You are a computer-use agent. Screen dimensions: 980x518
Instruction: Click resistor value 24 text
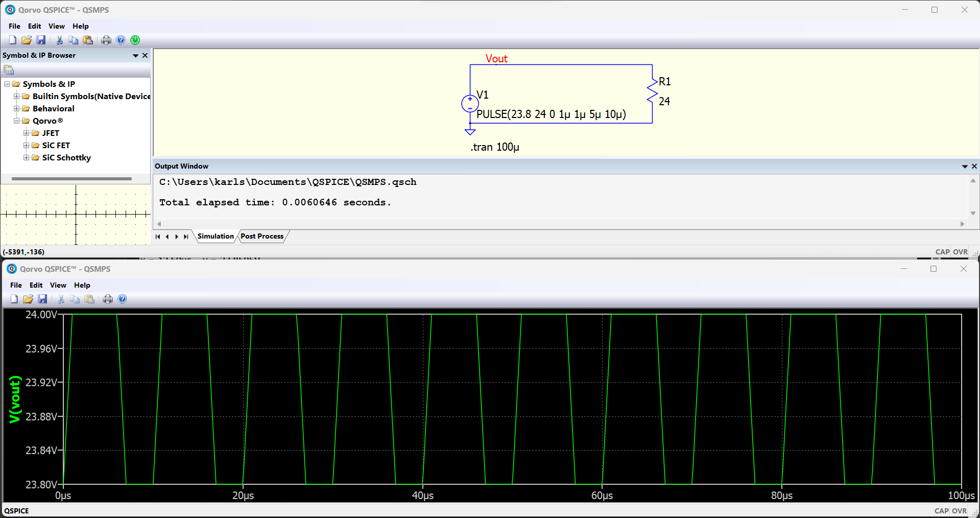coord(664,101)
